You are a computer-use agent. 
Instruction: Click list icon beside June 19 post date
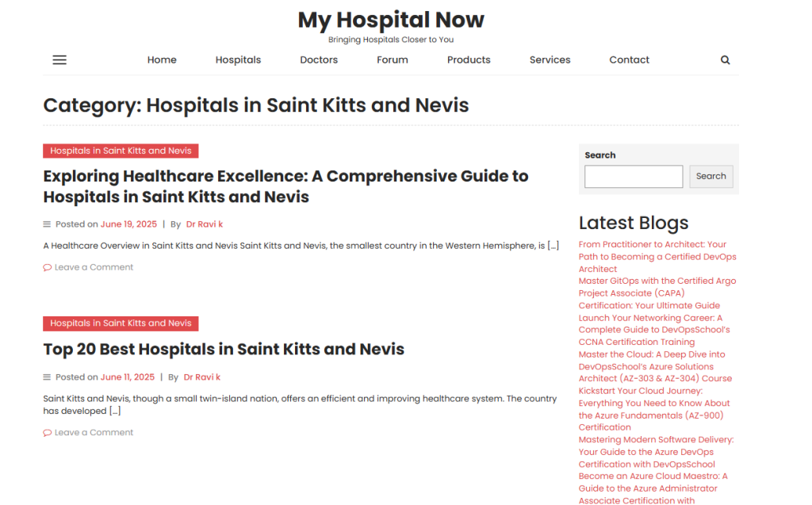point(47,224)
